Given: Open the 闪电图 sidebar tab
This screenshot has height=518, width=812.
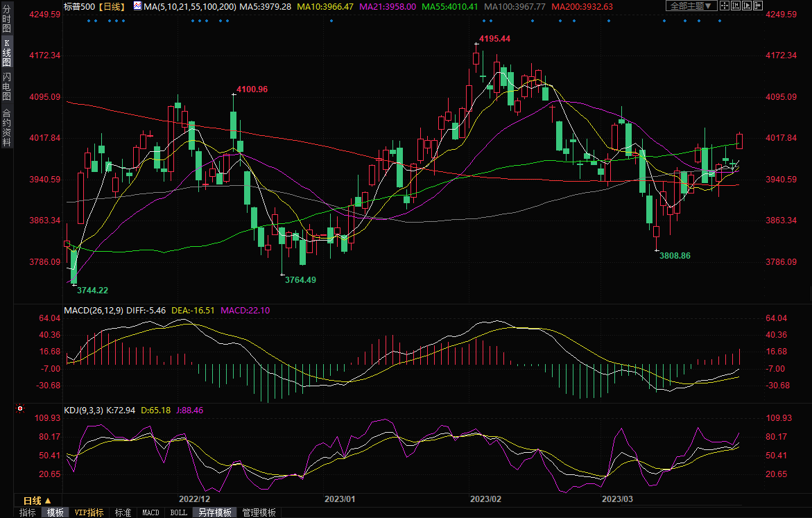Looking at the screenshot, I should (6, 87).
